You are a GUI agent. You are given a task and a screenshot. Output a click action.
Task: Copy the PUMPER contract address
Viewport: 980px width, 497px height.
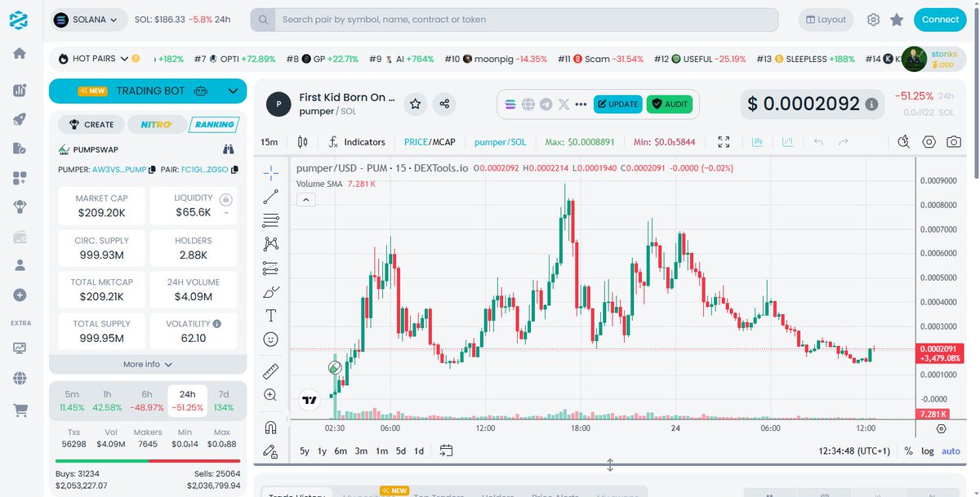[152, 170]
